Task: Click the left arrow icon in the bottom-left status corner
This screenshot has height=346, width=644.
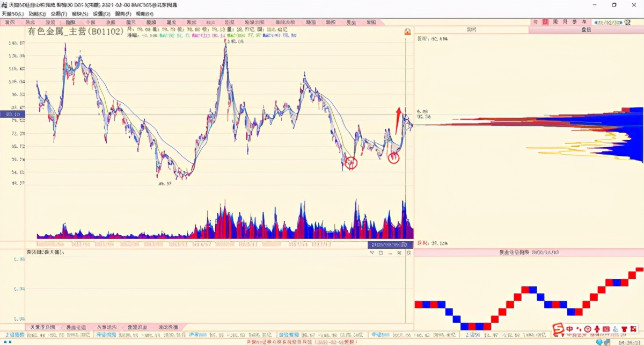Action: 5,342
